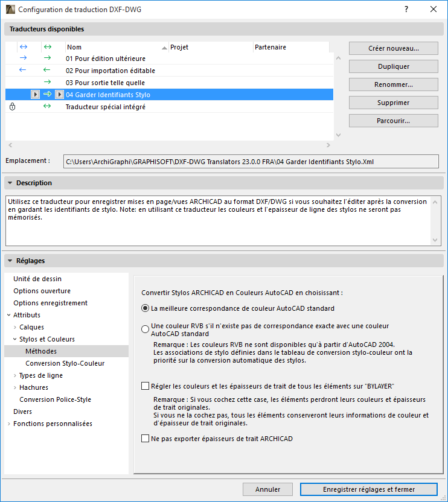Close the Configuration de traduction dialog
Viewport: 448px width, 502px height.
pyautogui.click(x=434, y=9)
